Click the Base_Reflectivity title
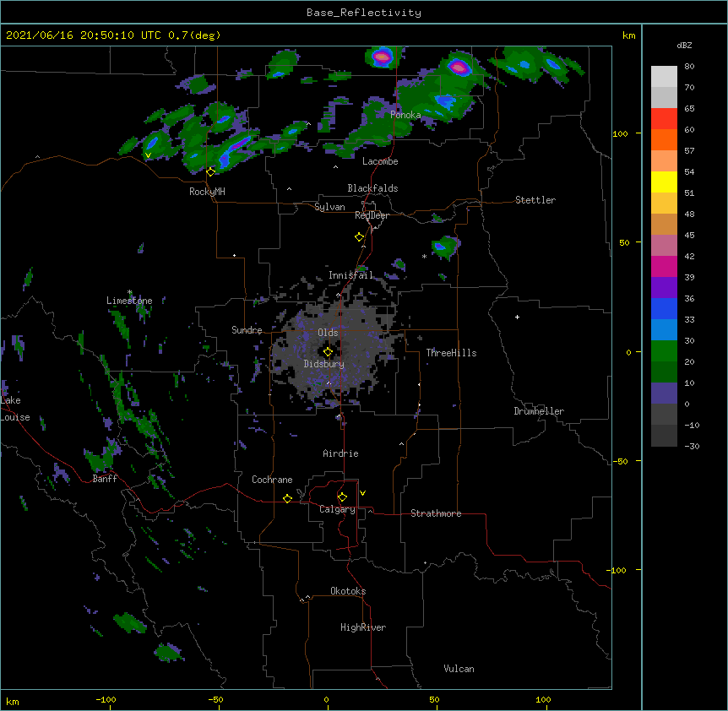Screen dimensions: 728x711 (x=364, y=13)
